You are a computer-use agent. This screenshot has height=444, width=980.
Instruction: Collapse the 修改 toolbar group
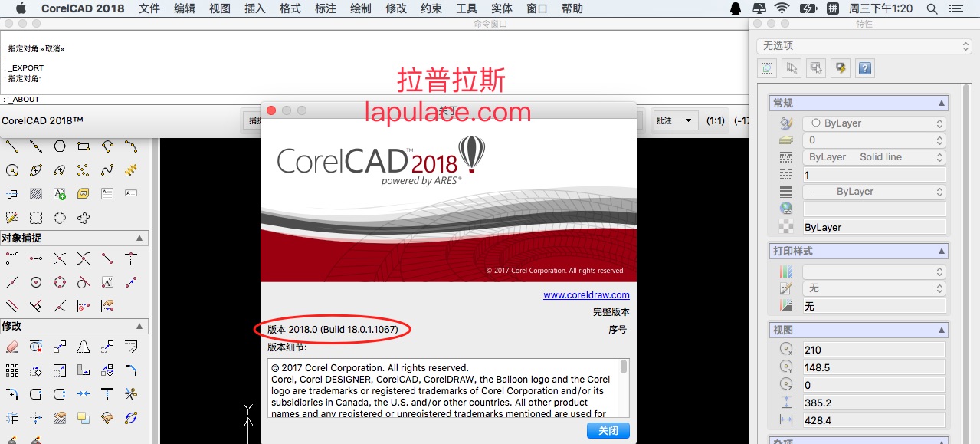click(x=139, y=326)
